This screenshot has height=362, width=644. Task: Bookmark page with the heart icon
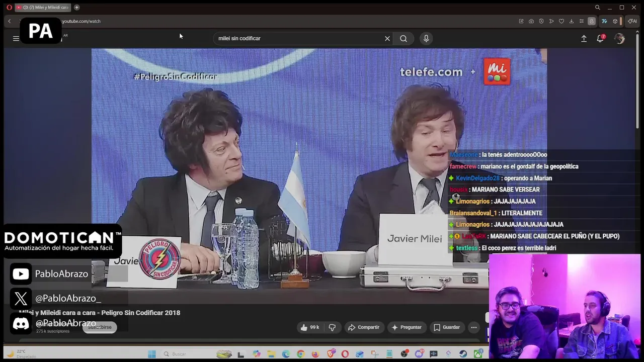561,21
